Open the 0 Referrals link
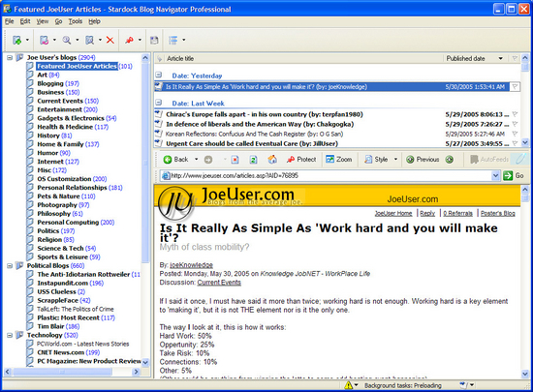The width and height of the screenshot is (533, 392). 457,213
